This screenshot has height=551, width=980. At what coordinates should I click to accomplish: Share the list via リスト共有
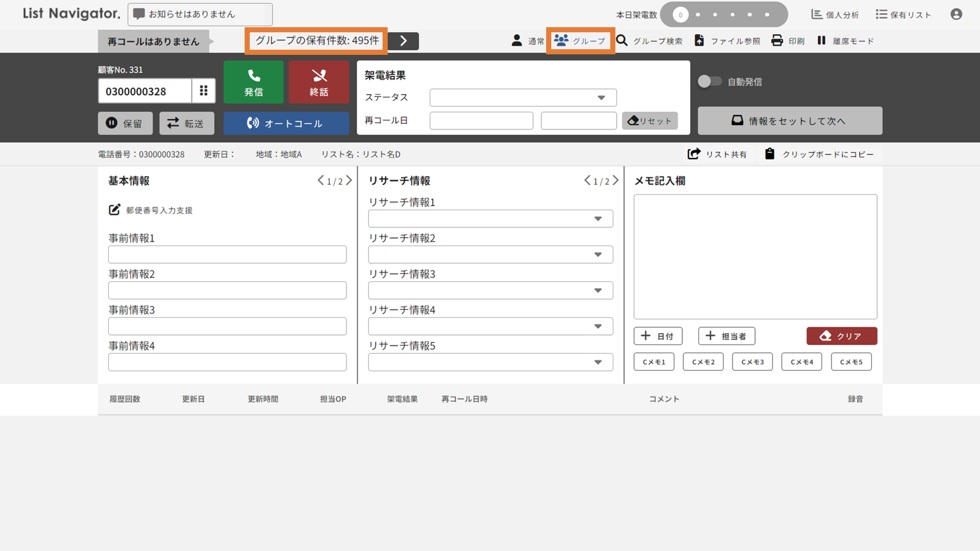point(717,154)
